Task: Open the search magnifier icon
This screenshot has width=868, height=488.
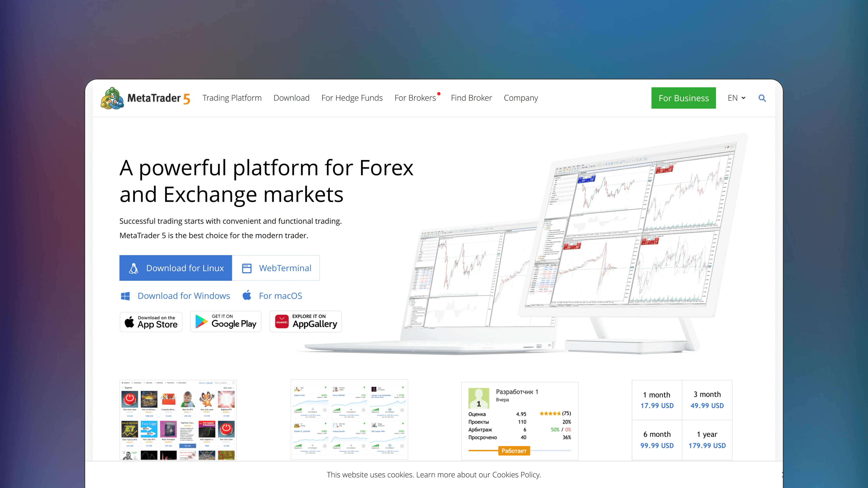Action: [x=762, y=98]
